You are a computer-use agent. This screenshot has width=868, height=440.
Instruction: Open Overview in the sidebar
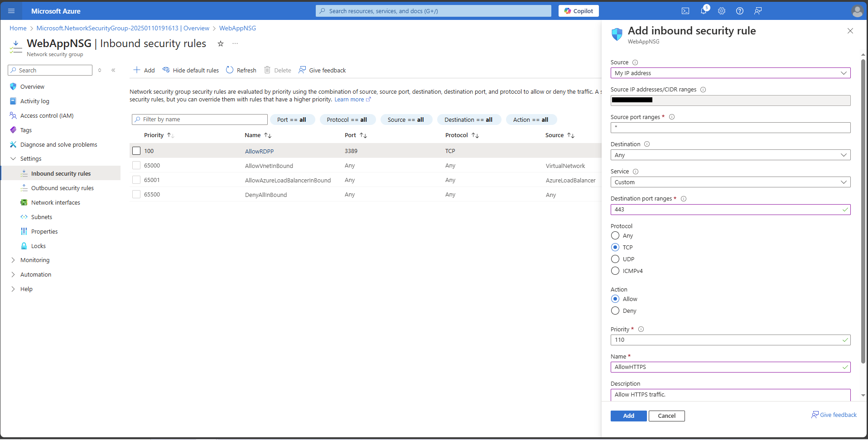(x=32, y=86)
